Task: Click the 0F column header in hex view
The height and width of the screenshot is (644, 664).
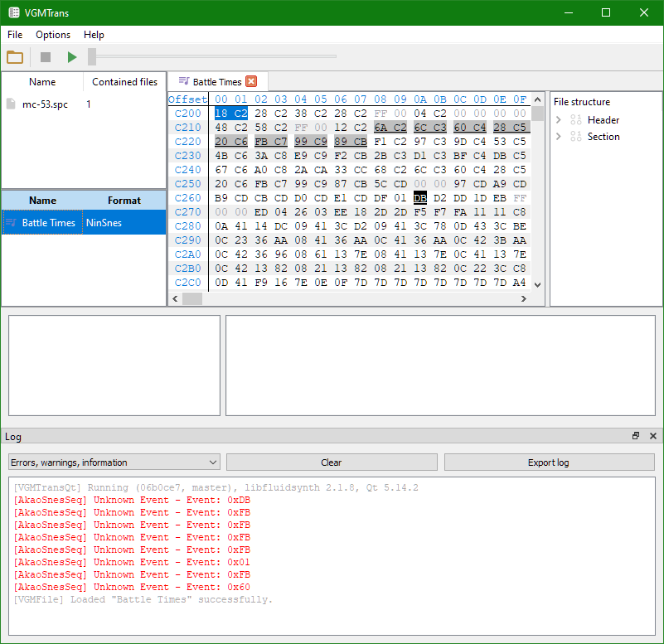Action: (x=520, y=99)
